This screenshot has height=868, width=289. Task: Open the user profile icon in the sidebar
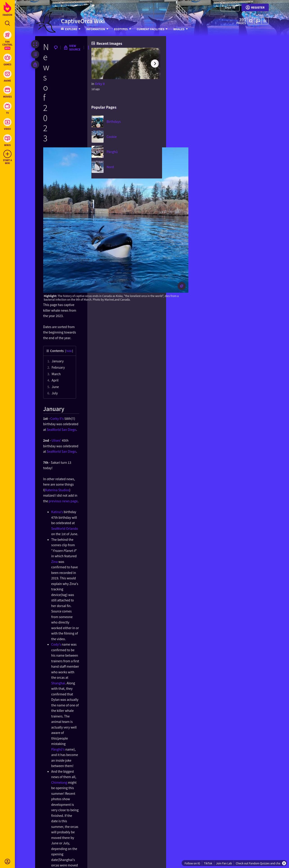pos(7,861)
